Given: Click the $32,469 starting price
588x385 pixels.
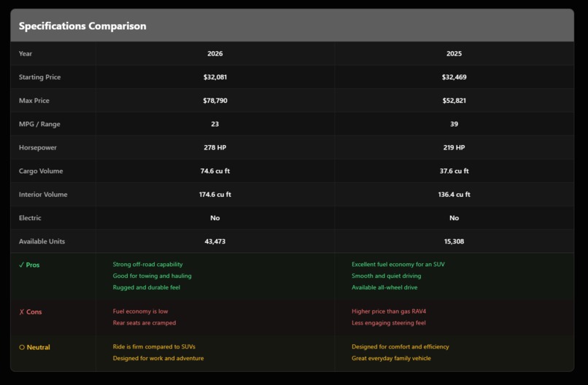Looking at the screenshot, I should point(454,77).
